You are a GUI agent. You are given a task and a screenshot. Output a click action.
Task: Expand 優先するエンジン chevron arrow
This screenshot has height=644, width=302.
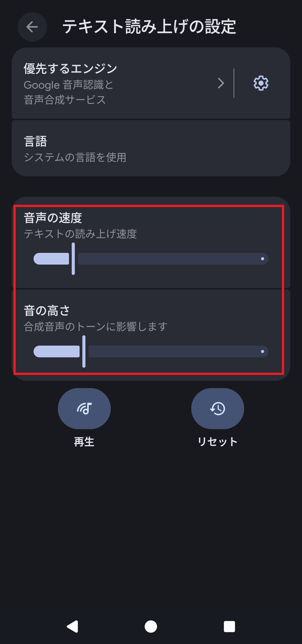coord(221,83)
